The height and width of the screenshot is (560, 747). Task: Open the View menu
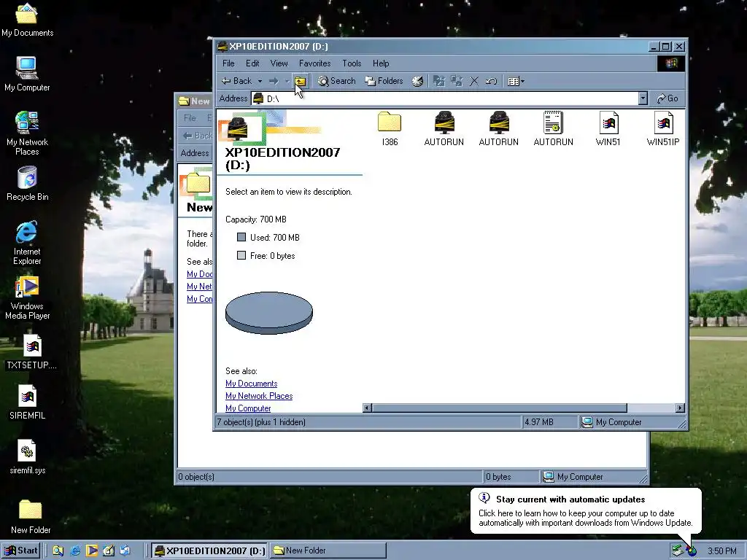coord(279,63)
